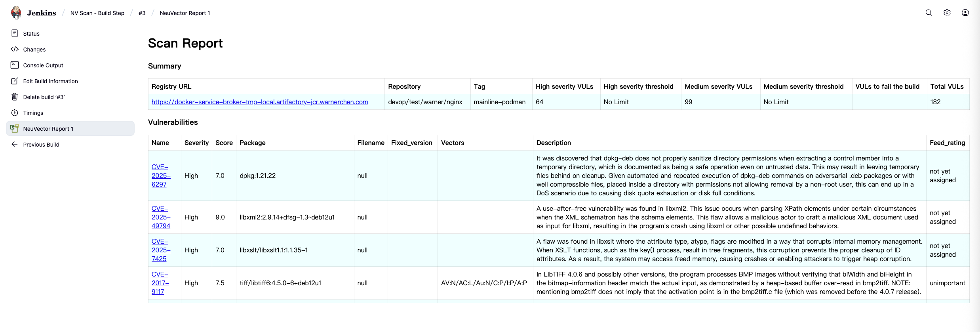Image resolution: width=980 pixels, height=332 pixels.
Task: Open NV Scan - Build Step breadcrumb
Action: 97,13
